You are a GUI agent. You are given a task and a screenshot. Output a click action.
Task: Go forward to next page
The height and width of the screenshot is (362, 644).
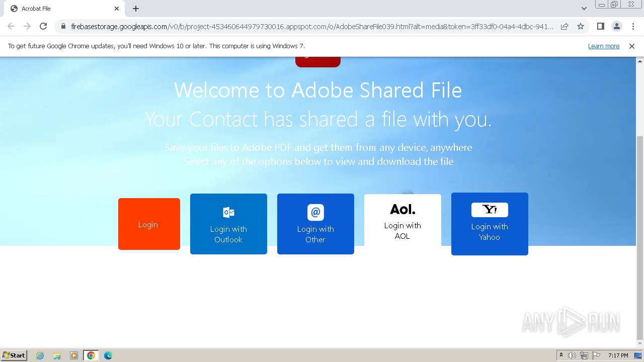tap(27, 26)
